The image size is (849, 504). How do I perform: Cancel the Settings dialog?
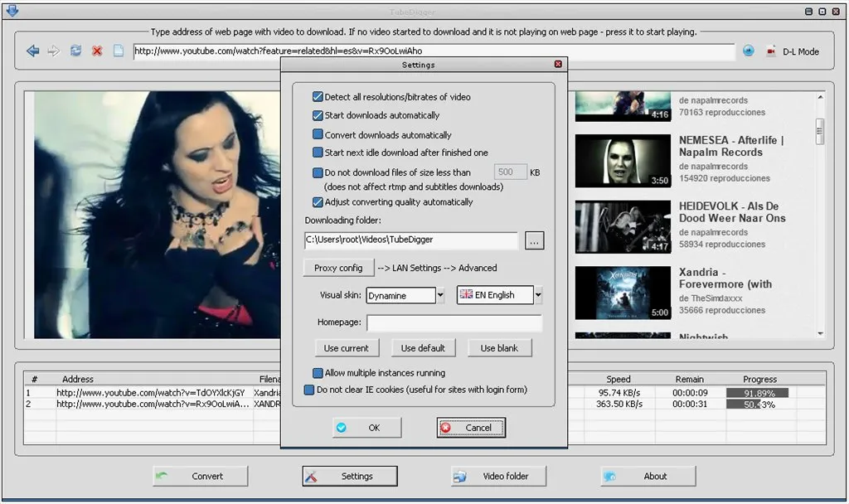pyautogui.click(x=471, y=428)
